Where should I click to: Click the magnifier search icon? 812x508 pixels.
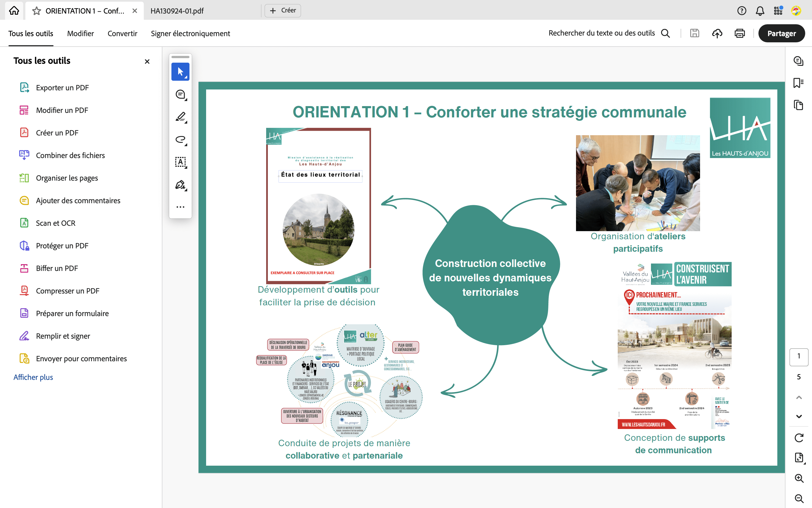[666, 33]
